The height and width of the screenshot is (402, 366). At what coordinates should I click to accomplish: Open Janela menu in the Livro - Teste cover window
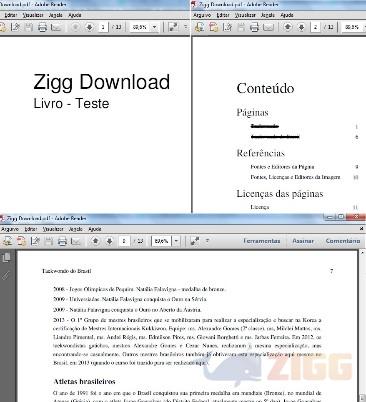click(56, 15)
